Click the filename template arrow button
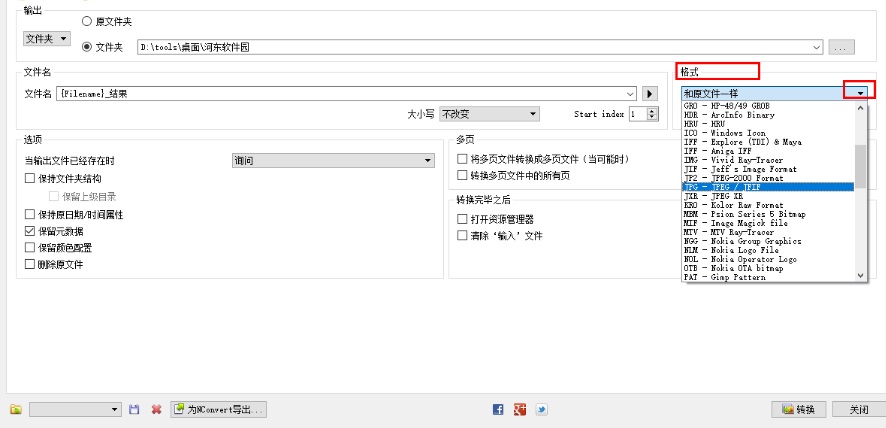Viewport: 886px width, 428px height. tap(650, 94)
